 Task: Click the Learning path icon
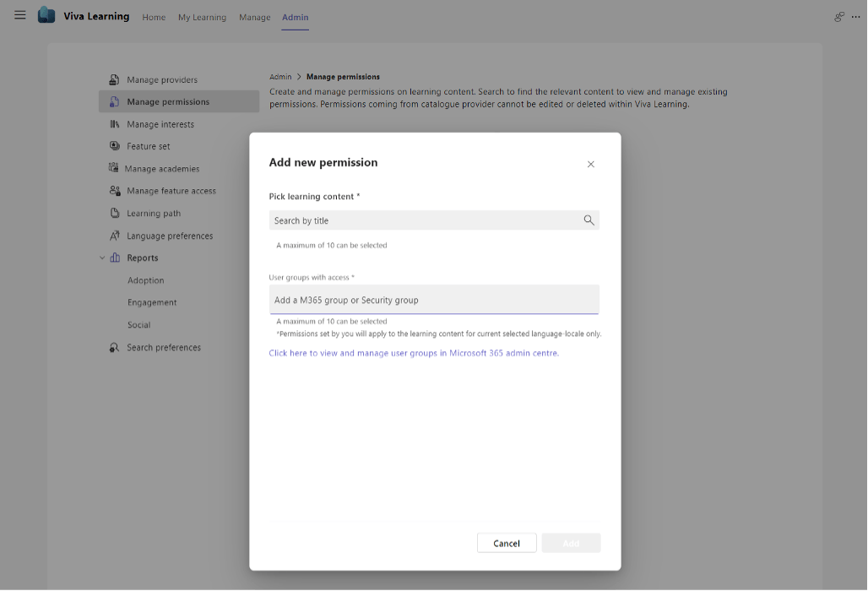[x=115, y=213]
